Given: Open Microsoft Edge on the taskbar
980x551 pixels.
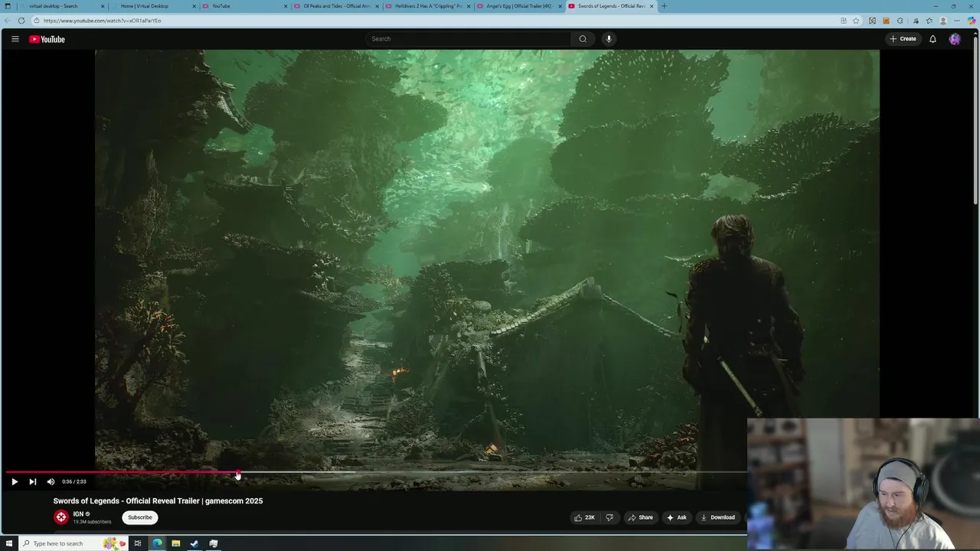Looking at the screenshot, I should point(157,543).
